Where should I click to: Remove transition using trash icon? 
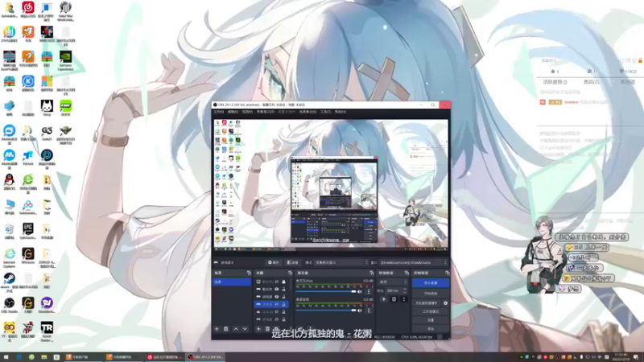[394, 299]
